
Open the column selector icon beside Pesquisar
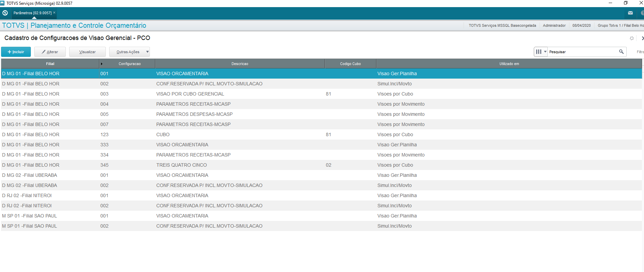pyautogui.click(x=539, y=52)
